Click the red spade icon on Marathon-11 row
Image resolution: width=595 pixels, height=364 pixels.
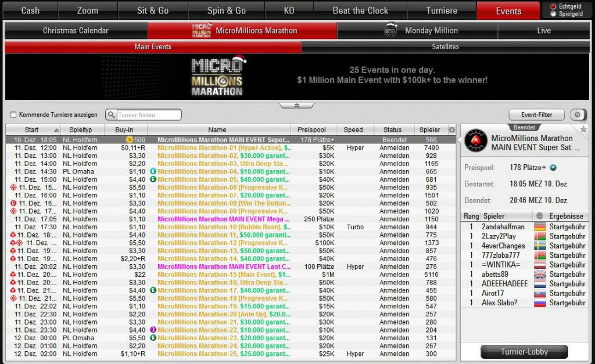tap(13, 235)
